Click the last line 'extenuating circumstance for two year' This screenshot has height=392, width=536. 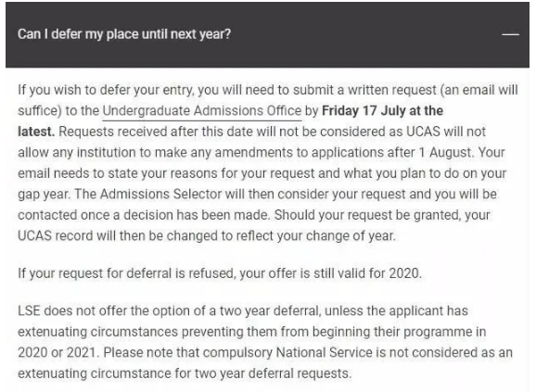185,373
